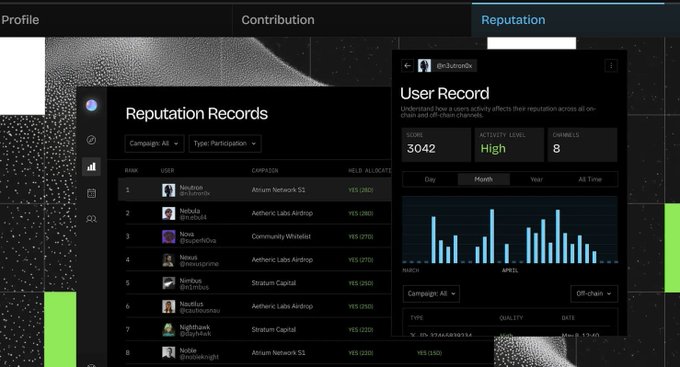Click the @n3utron0x avatar in User Record header
680x367 pixels.
click(x=424, y=66)
